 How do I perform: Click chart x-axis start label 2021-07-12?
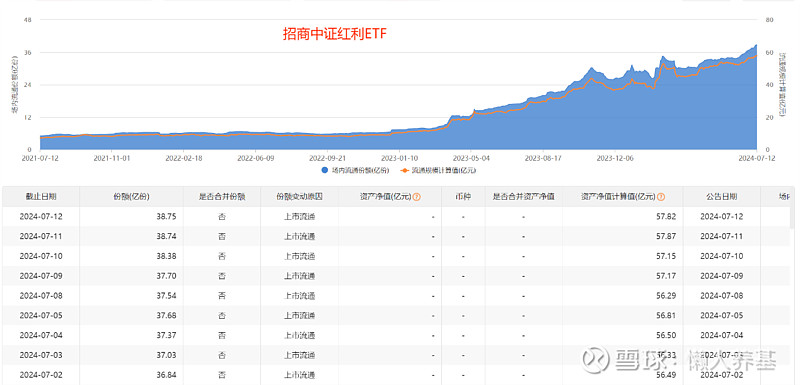(40, 158)
